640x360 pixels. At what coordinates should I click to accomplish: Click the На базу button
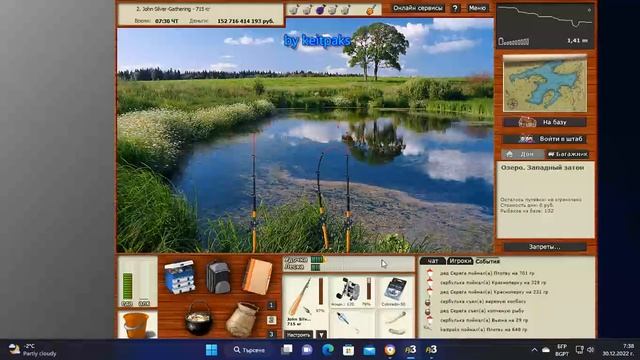click(x=545, y=122)
